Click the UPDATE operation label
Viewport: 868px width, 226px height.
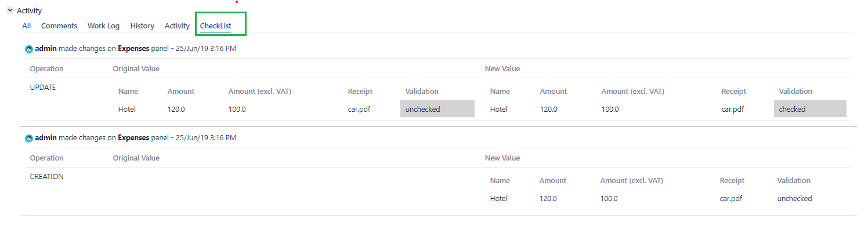click(43, 87)
